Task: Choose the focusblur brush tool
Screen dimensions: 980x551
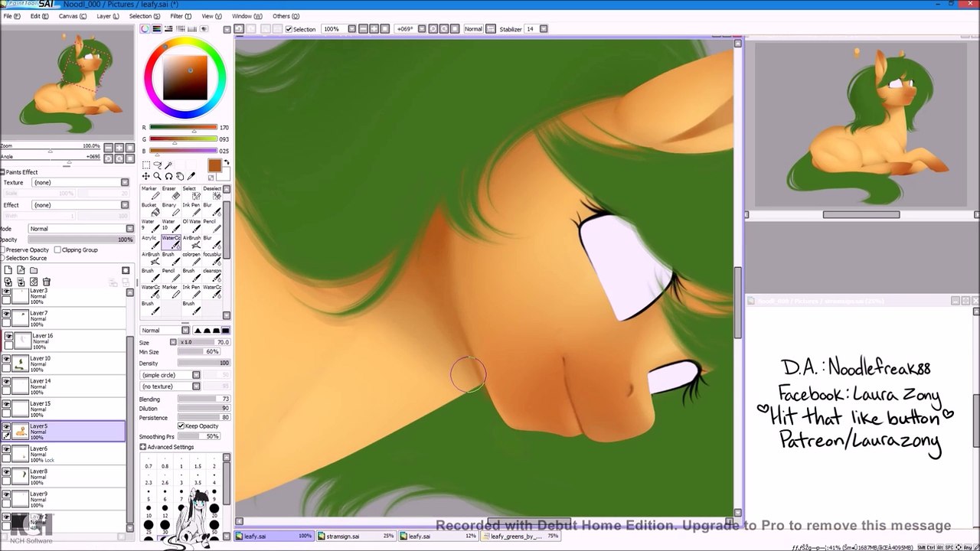Action: pos(212,259)
